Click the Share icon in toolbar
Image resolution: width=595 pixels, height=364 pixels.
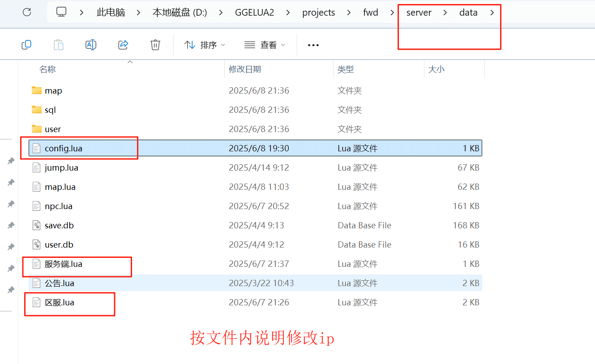coord(123,45)
